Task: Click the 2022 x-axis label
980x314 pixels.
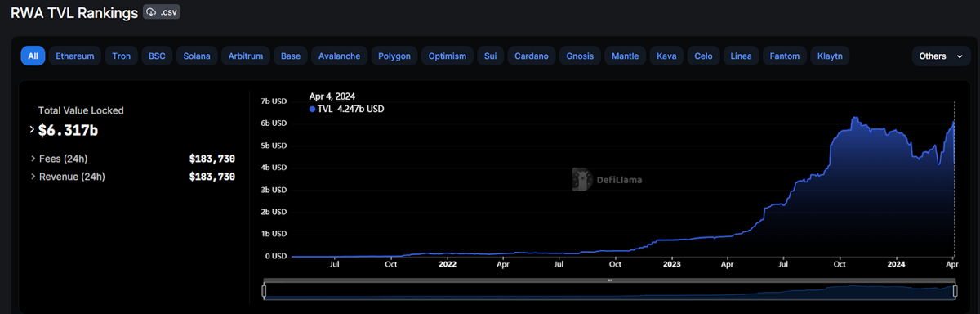Action: [x=447, y=265]
